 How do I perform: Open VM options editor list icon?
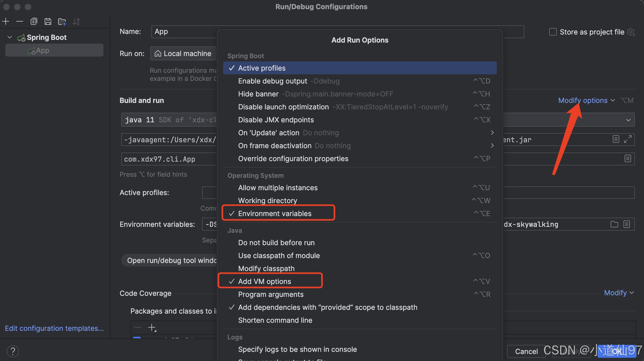tap(616, 139)
